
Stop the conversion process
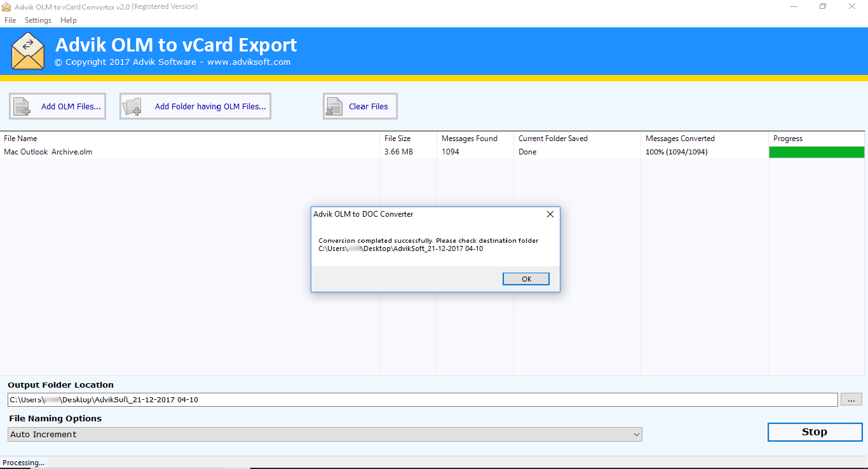click(815, 432)
